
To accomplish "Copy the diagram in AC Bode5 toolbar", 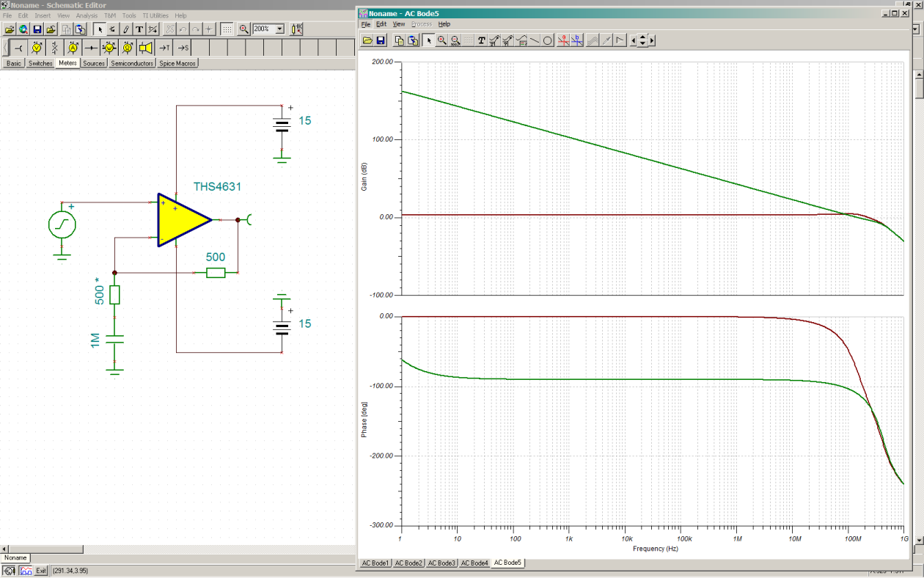I will pyautogui.click(x=400, y=40).
